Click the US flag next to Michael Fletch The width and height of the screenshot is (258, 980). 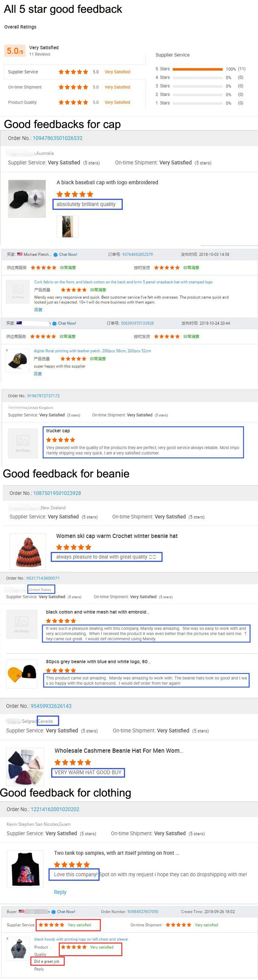click(20, 254)
